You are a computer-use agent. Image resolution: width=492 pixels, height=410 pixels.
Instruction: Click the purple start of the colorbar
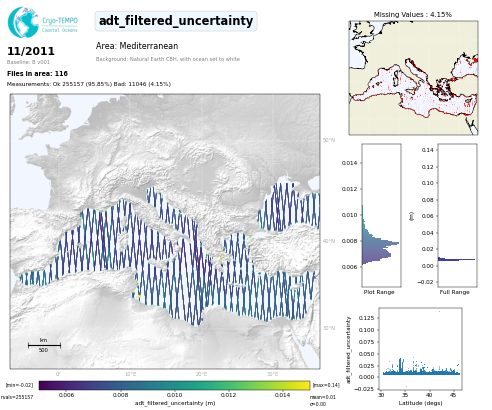click(x=44, y=386)
